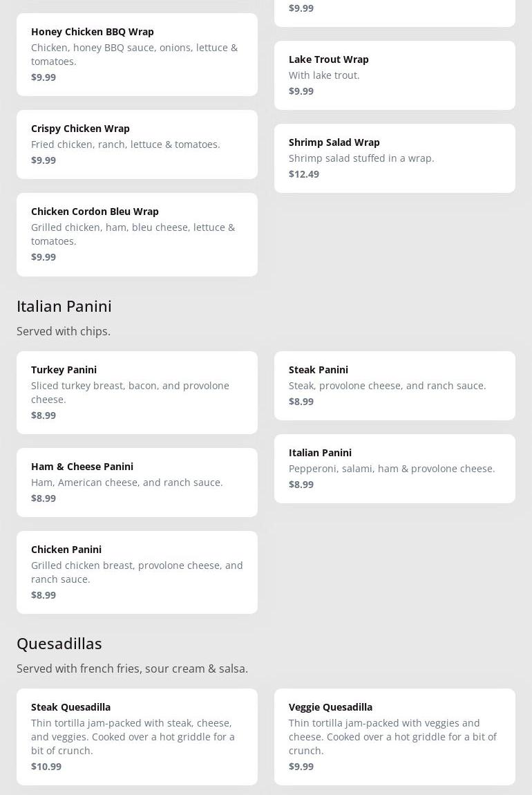The width and height of the screenshot is (532, 795).
Task: Pick the Steak Panini menu item
Action: [x=395, y=385]
